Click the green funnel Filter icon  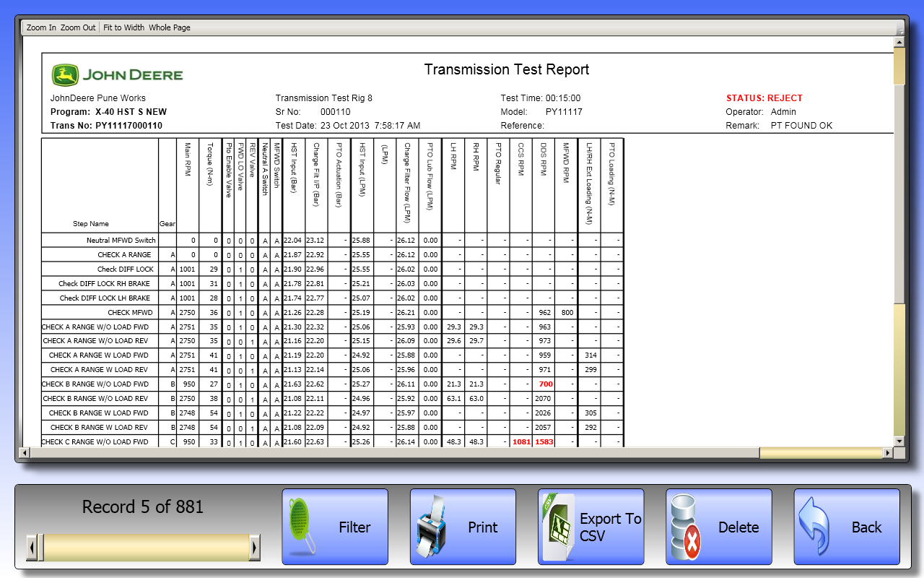[x=303, y=528]
